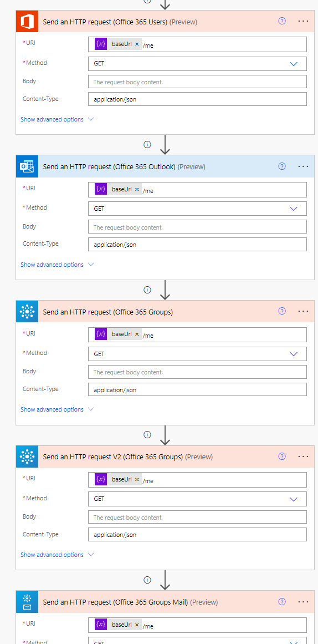Show advanced options in Office 365 Users action
Screen dimensions: 318x644
coord(57,119)
